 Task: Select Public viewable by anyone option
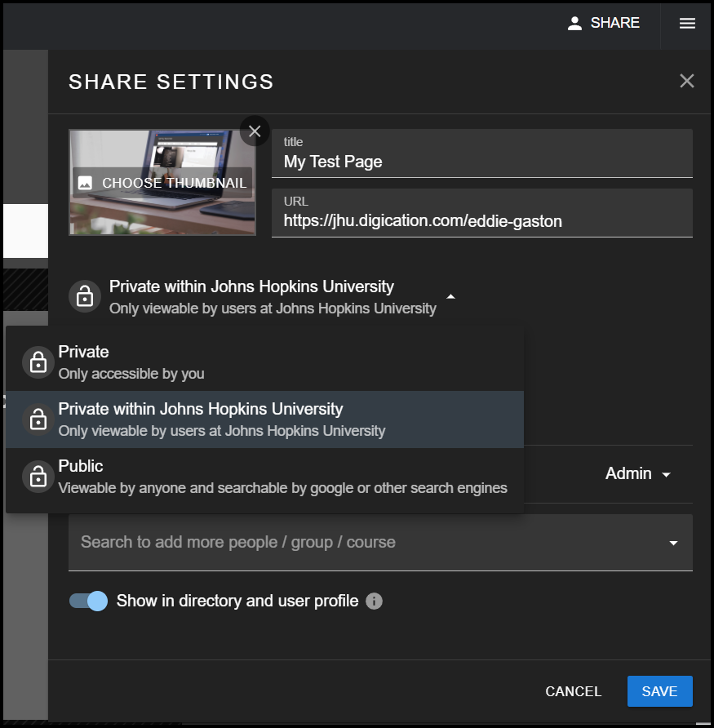tap(264, 477)
